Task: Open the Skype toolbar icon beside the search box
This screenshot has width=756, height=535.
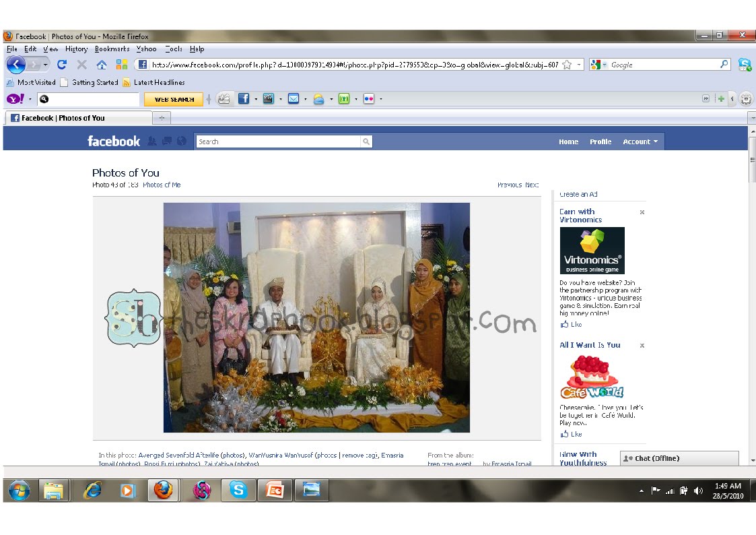Action: coord(745,64)
